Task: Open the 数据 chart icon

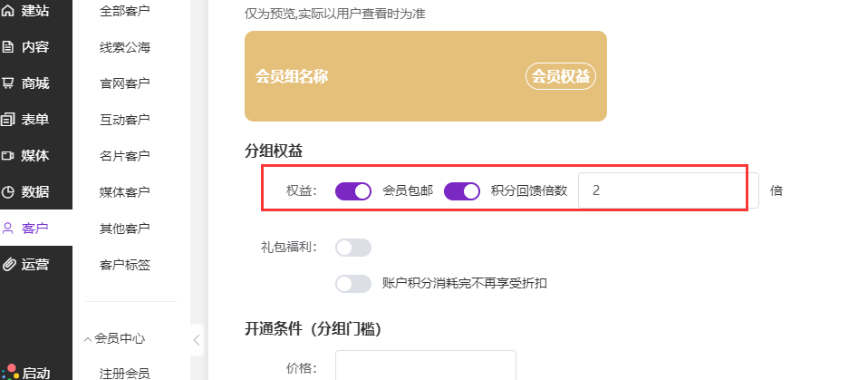Action: 8,192
